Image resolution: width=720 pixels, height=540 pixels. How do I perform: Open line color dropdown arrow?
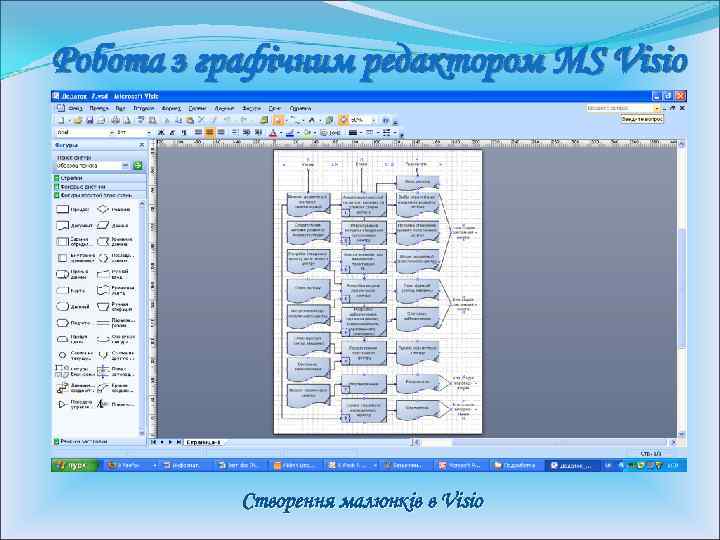[x=298, y=133]
